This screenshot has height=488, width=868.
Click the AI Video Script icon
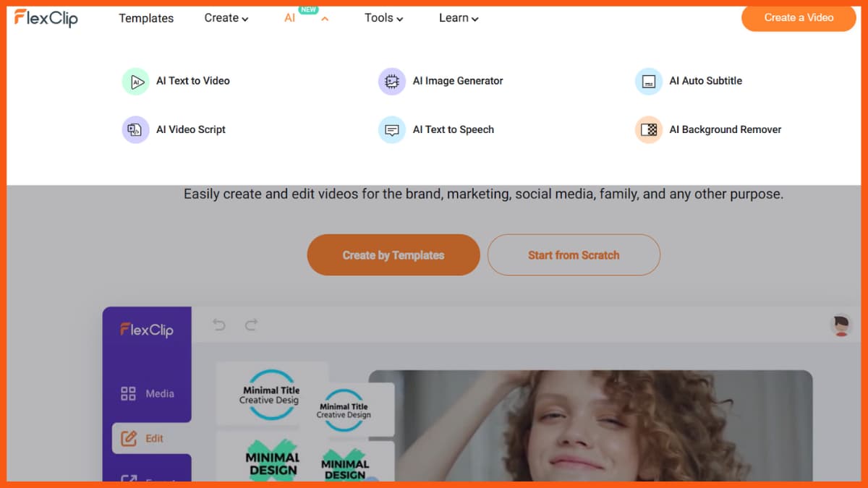click(135, 130)
